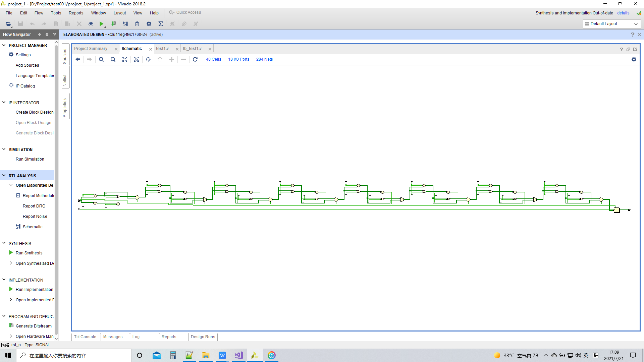Click the Zoom Out schematic icon
The image size is (644, 362).
[113, 59]
